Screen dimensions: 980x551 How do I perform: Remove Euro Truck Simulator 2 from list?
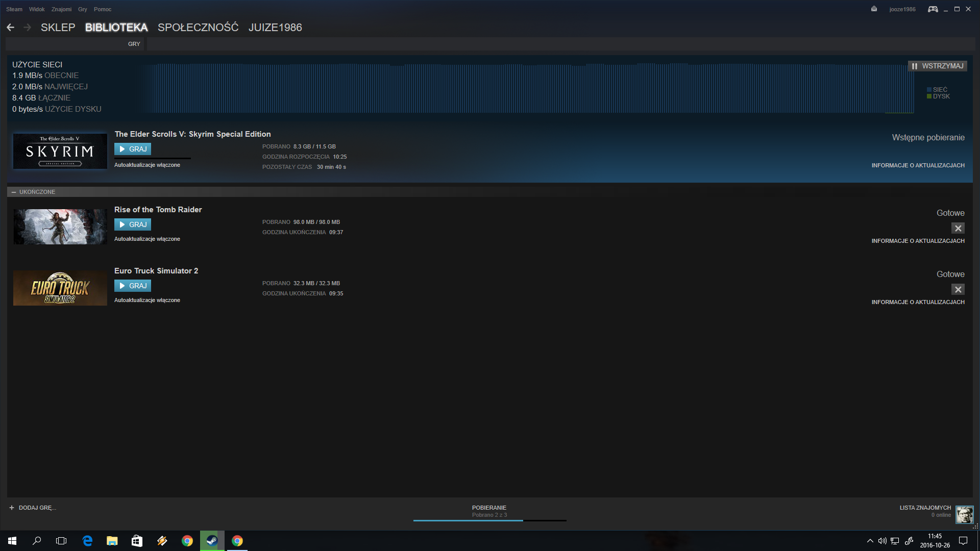(x=958, y=290)
